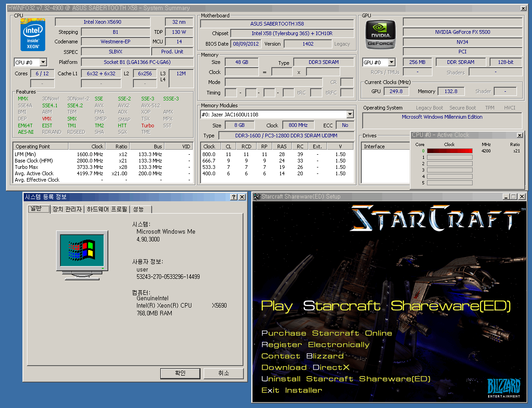
Task: Select the 일반 tab
Action: [38, 209]
